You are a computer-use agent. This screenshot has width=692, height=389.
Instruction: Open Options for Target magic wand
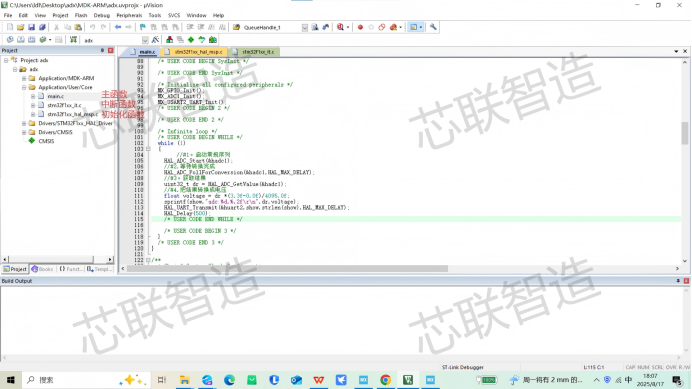tap(155, 40)
